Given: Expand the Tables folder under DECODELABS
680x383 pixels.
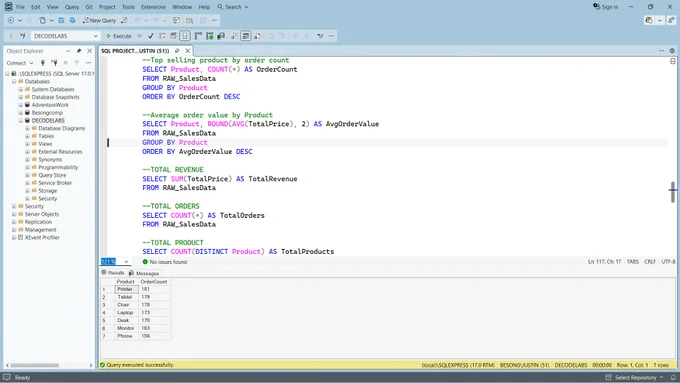Looking at the screenshot, I should tap(27, 136).
